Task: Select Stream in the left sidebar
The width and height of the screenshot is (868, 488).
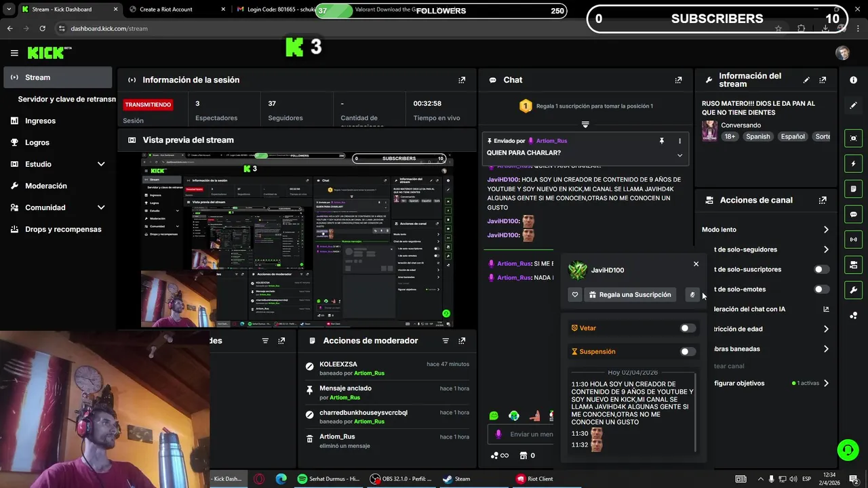Action: coord(58,77)
